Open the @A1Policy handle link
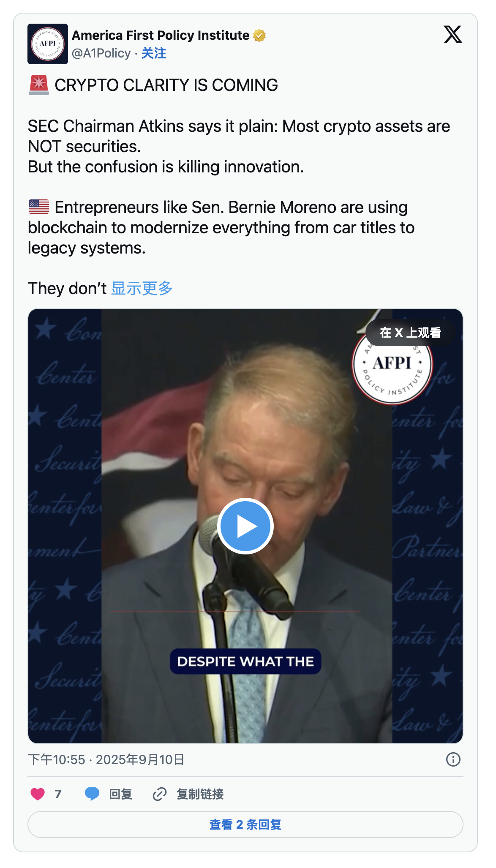This screenshot has height=868, width=496. point(101,53)
